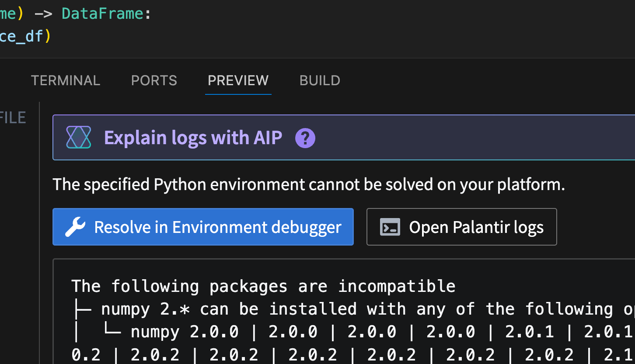Open the help question mark icon

[304, 138]
